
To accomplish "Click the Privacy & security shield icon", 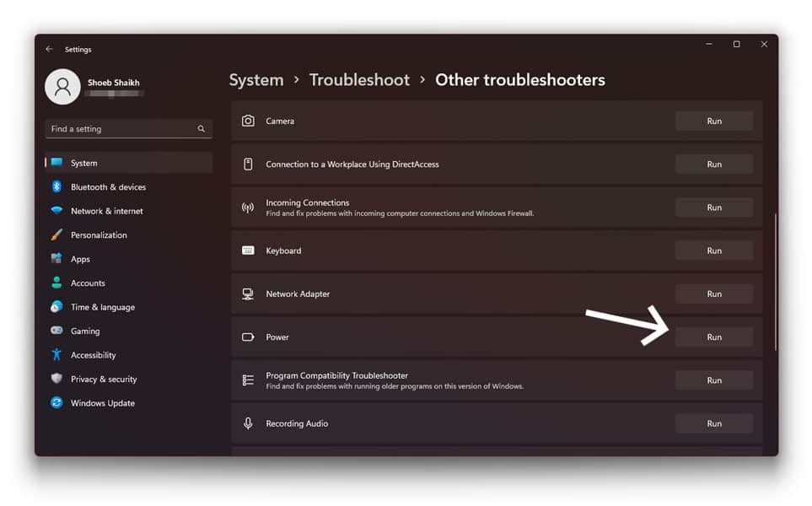I will [57, 379].
